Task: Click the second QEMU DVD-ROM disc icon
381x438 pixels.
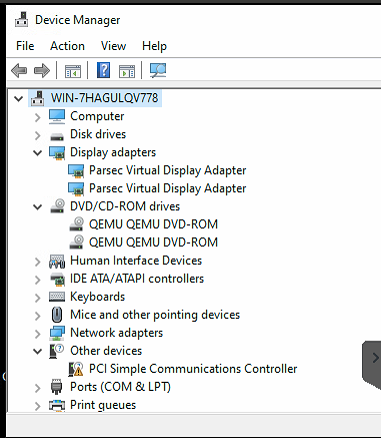Action: point(76,242)
